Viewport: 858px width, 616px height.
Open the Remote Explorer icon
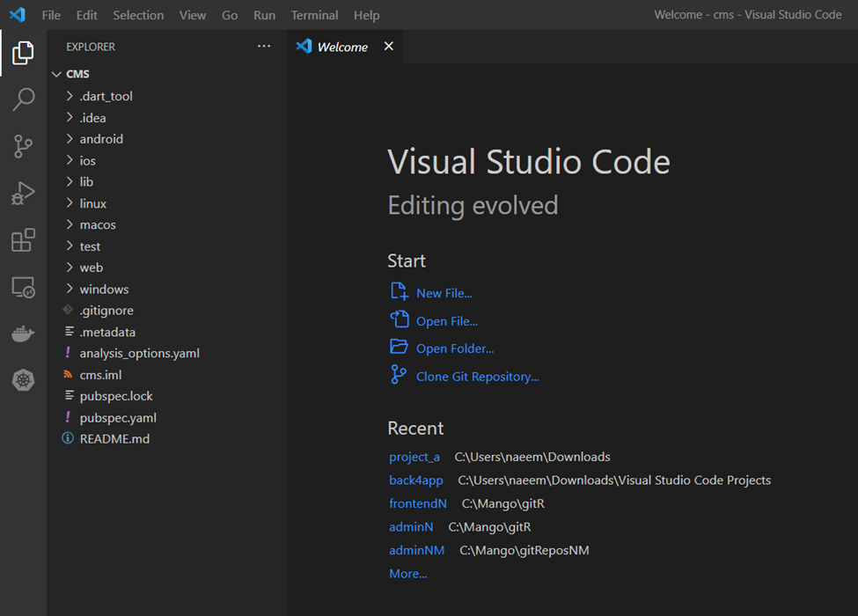23,287
